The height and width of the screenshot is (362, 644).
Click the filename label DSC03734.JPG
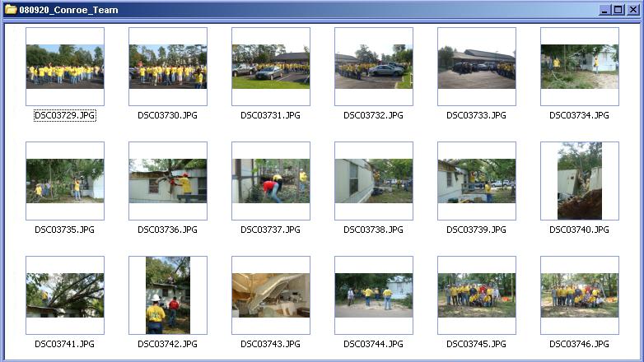[x=580, y=115]
